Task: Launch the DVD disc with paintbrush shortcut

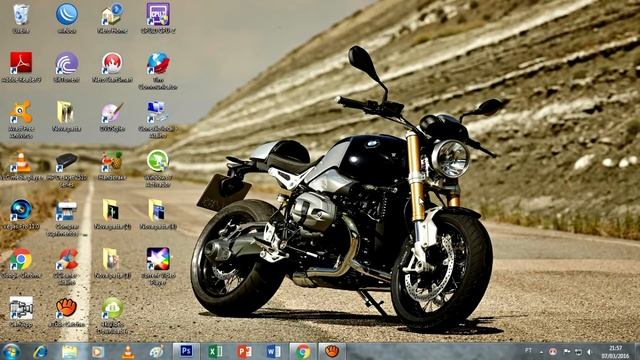Action: [x=112, y=116]
